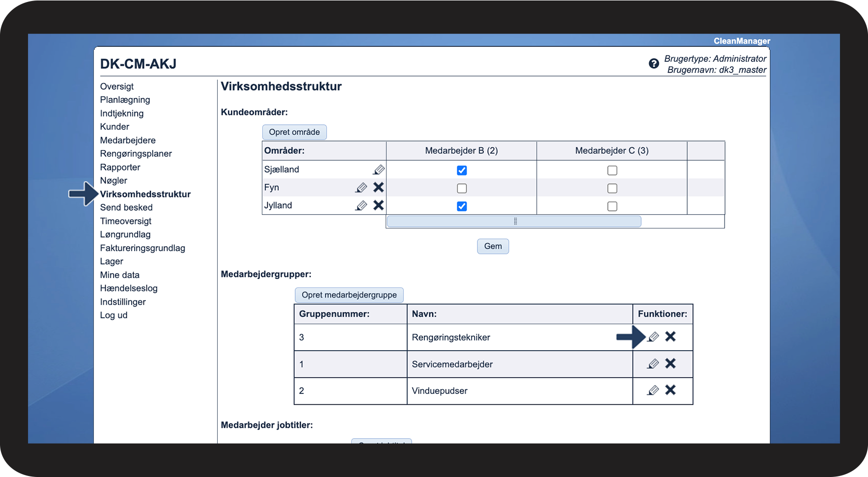
Task: Edit the Sjælland area with pencil icon
Action: coord(378,170)
